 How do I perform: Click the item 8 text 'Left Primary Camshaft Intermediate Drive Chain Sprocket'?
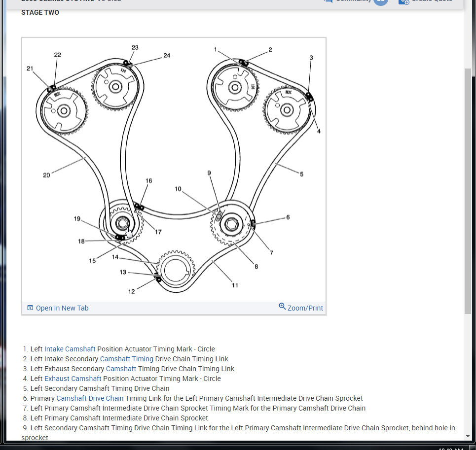coord(119,418)
